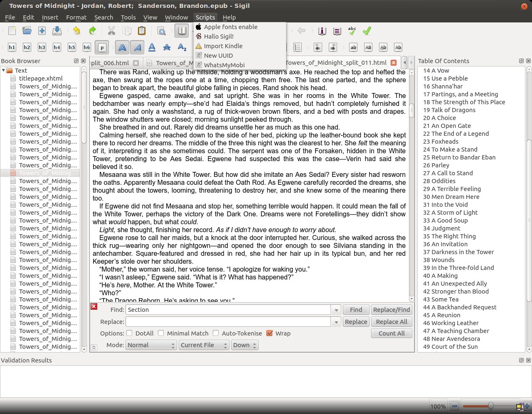Apply Heading 1 style
Screen dimensions: 532x414
(x=12, y=47)
